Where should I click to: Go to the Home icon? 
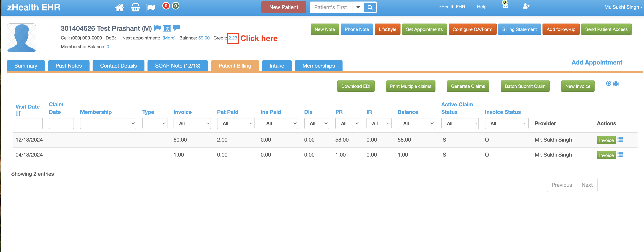point(120,7)
